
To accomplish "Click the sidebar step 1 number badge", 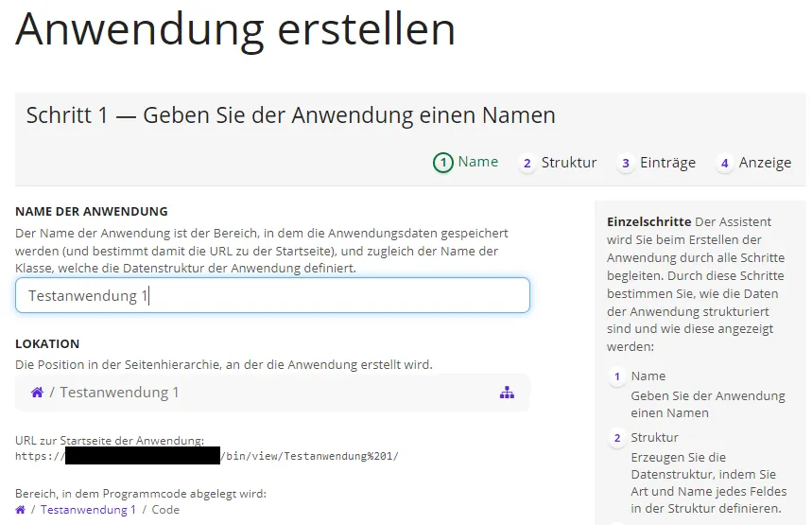I will click(616, 376).
